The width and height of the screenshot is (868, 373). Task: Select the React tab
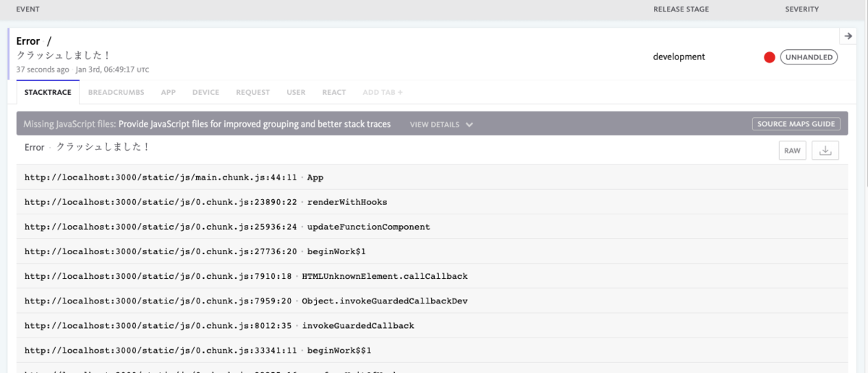334,93
